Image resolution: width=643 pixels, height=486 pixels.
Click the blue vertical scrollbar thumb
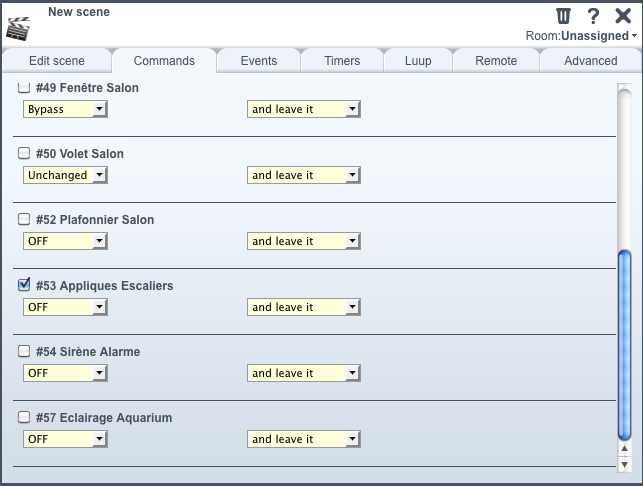click(x=624, y=345)
